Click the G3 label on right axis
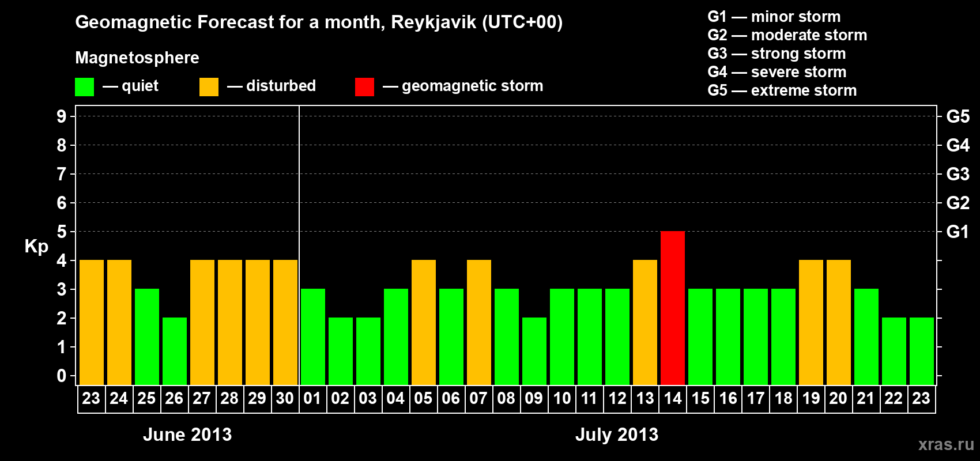This screenshot has height=461, width=980. (x=958, y=174)
